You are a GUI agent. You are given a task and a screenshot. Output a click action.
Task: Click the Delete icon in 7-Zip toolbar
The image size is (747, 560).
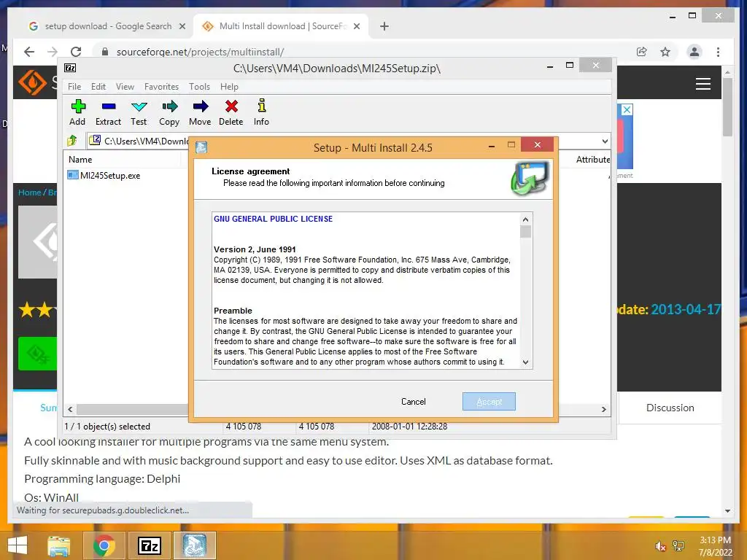(x=231, y=106)
